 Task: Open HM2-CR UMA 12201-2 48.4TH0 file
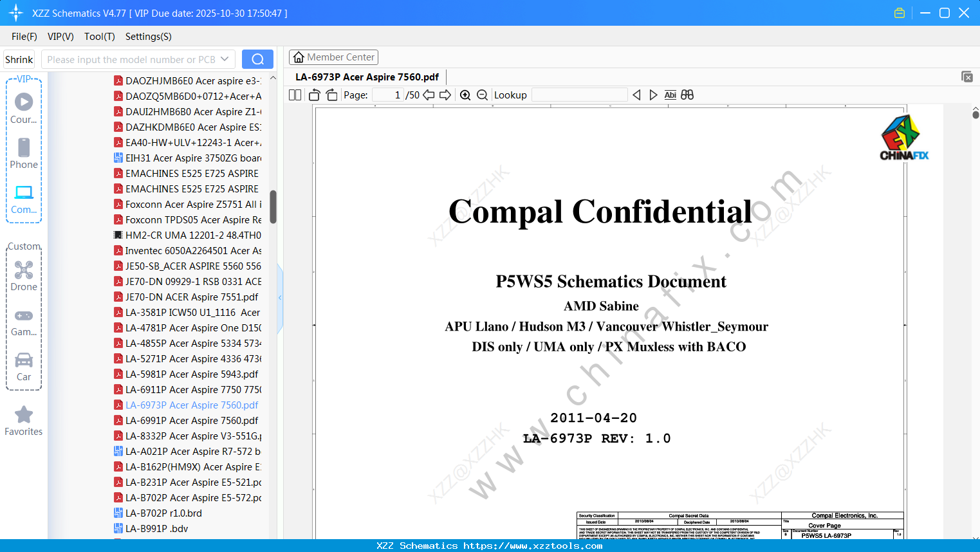(x=188, y=235)
